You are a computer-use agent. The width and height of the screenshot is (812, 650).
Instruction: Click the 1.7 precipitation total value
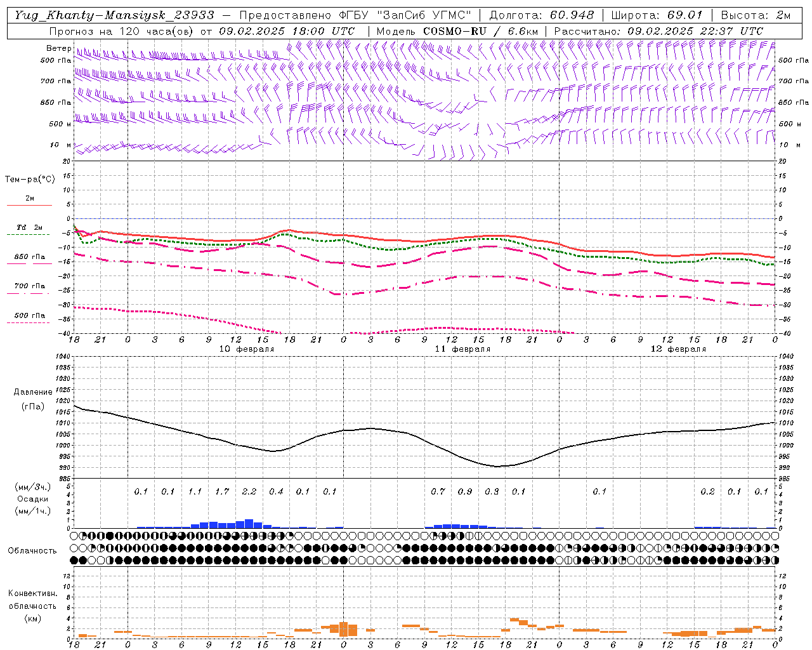coord(222,491)
